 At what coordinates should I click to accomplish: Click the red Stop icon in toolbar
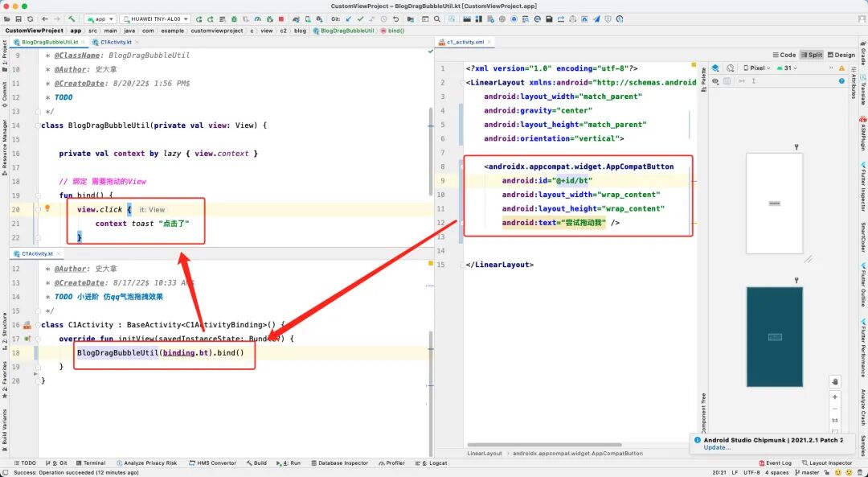coord(281,19)
